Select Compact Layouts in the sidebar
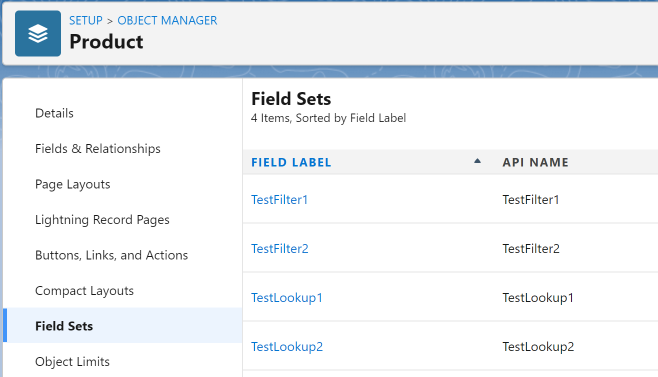The width and height of the screenshot is (658, 377). pos(84,291)
